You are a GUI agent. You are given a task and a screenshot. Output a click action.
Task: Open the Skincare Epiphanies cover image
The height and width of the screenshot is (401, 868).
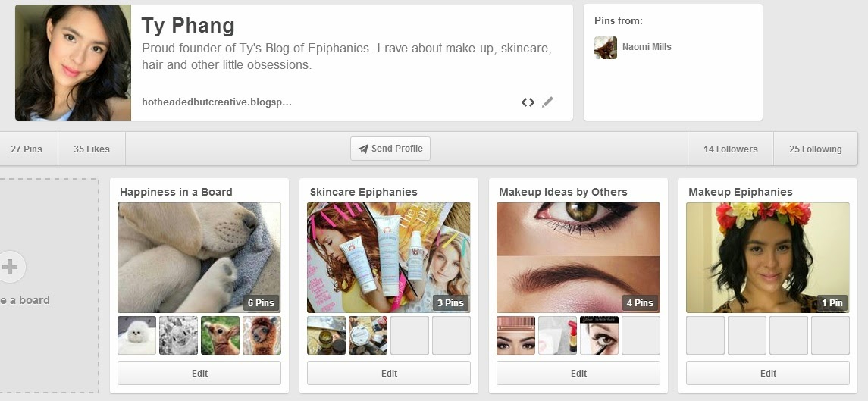[389, 258]
